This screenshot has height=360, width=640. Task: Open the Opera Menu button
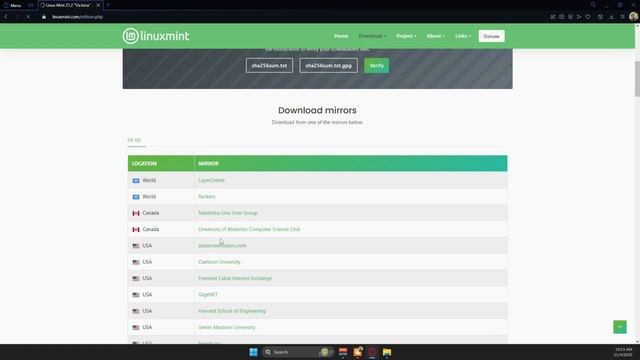(12, 5)
